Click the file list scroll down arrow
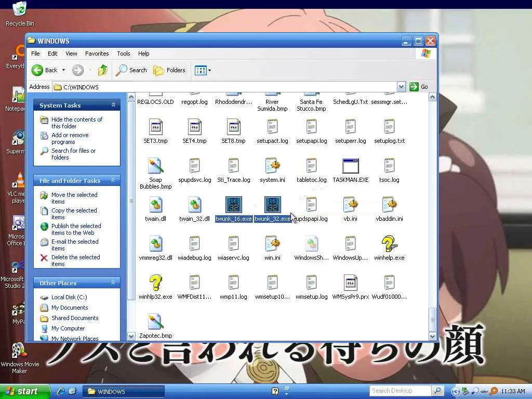This screenshot has height=399, width=532. [432, 336]
